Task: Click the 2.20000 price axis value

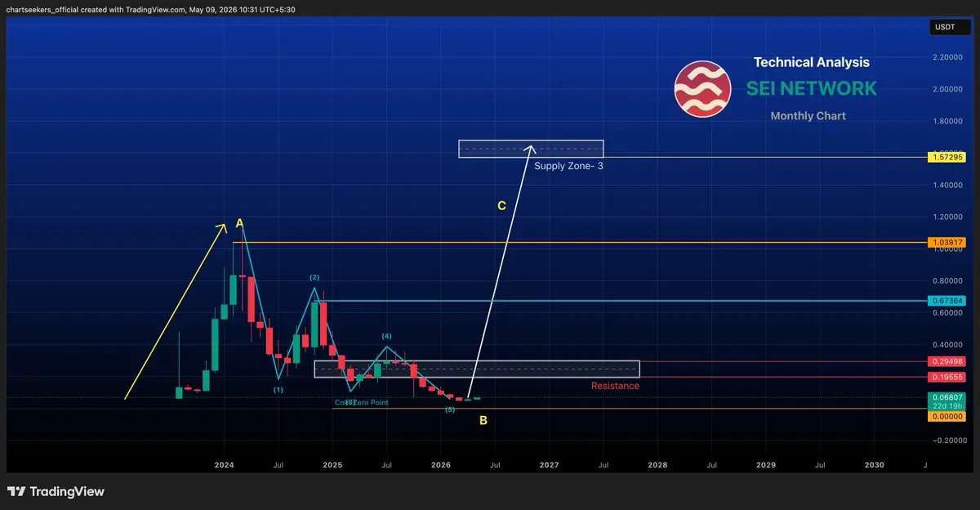Action: [x=947, y=57]
